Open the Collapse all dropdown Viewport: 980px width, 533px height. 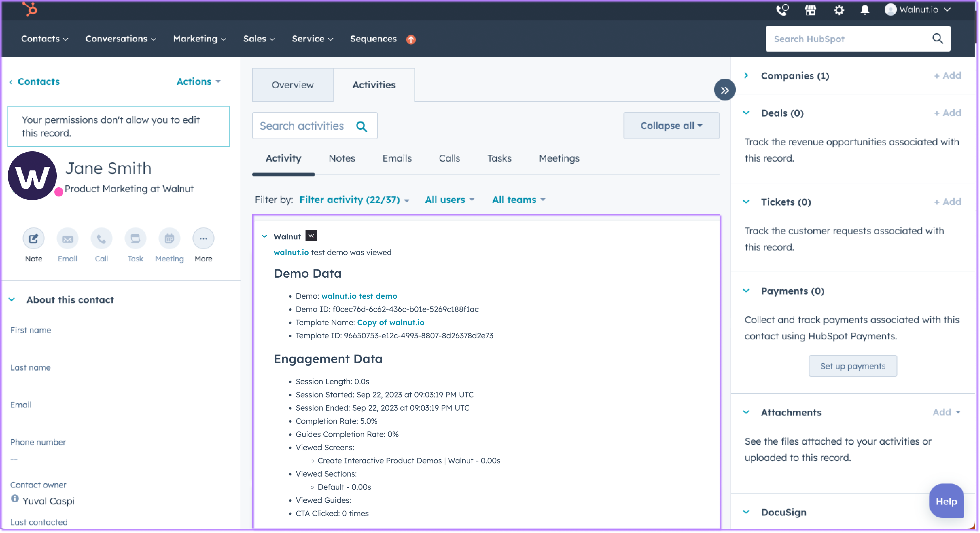pos(671,126)
